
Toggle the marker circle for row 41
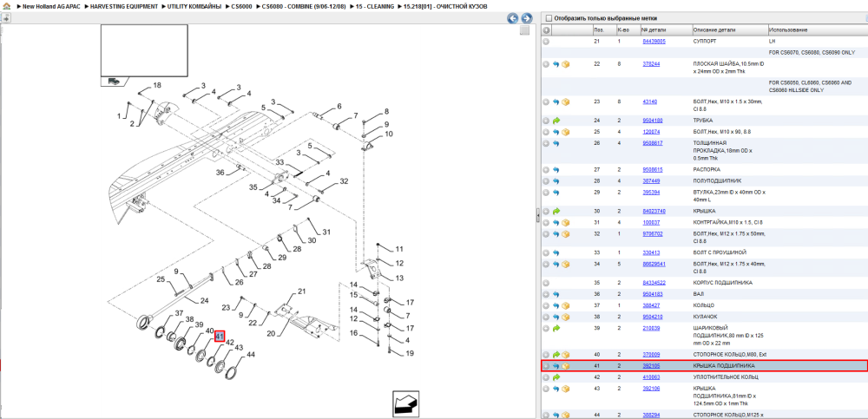546,366
